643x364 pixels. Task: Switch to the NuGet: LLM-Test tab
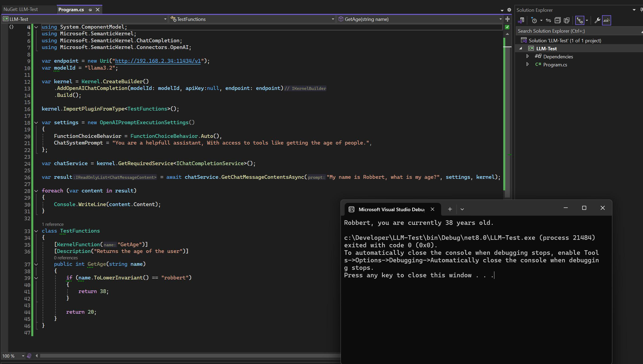click(x=21, y=9)
